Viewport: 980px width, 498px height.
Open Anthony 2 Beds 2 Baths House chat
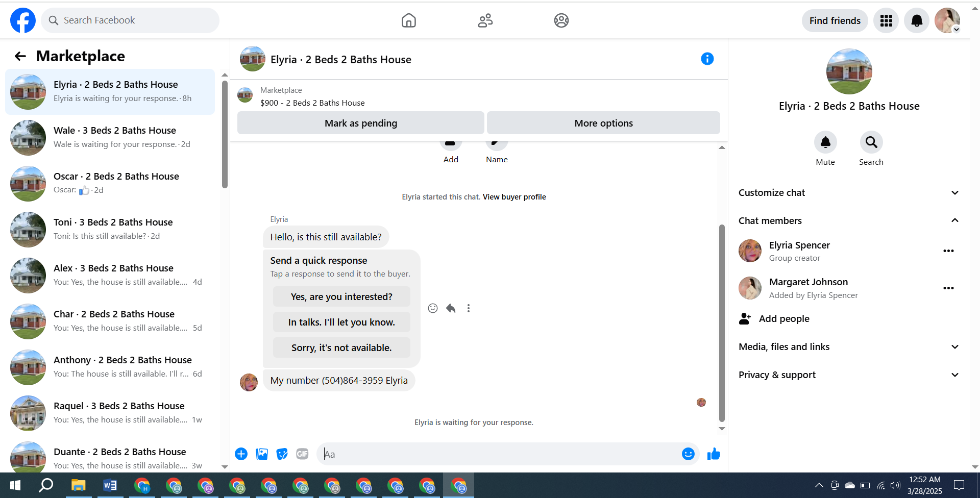[x=110, y=367]
